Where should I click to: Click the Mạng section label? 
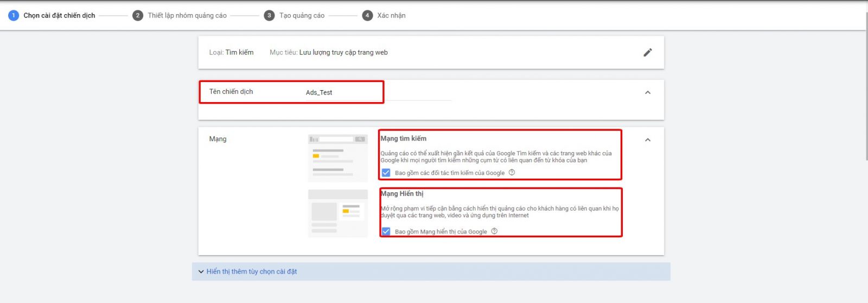coord(218,140)
